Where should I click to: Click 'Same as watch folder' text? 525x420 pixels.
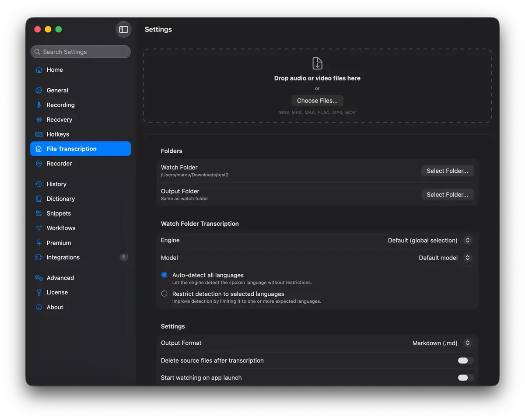coord(185,199)
